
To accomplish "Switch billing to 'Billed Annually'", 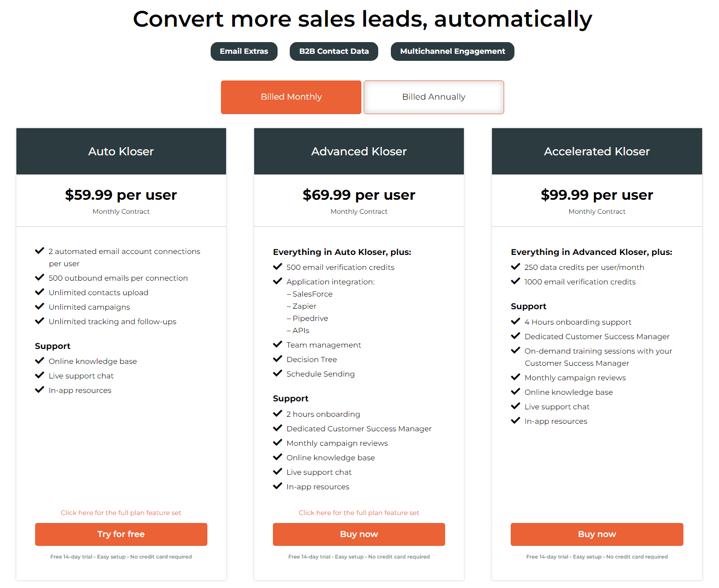I will pos(433,97).
